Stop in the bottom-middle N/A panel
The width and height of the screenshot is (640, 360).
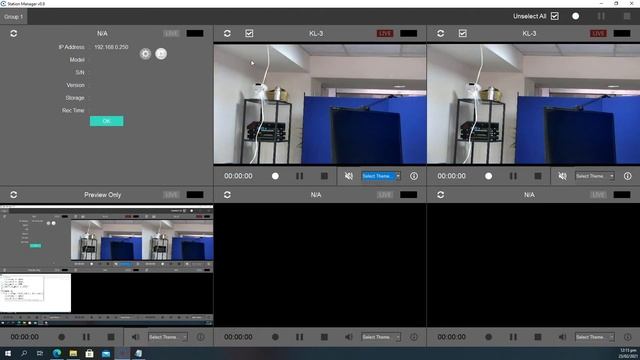click(324, 337)
